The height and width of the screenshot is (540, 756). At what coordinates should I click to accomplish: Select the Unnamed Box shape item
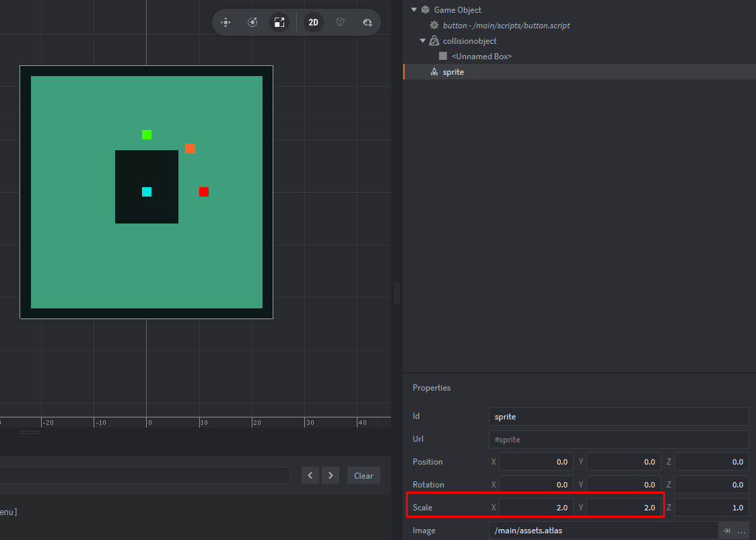tap(481, 57)
